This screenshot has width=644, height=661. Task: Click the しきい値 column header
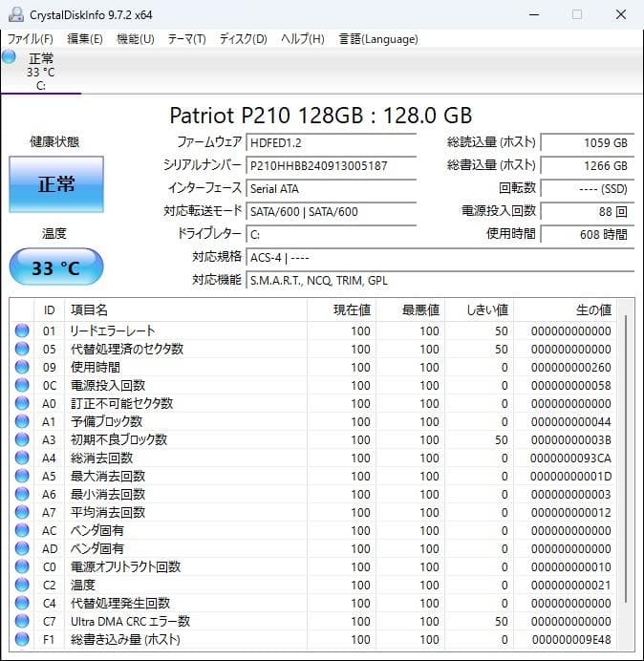479,310
